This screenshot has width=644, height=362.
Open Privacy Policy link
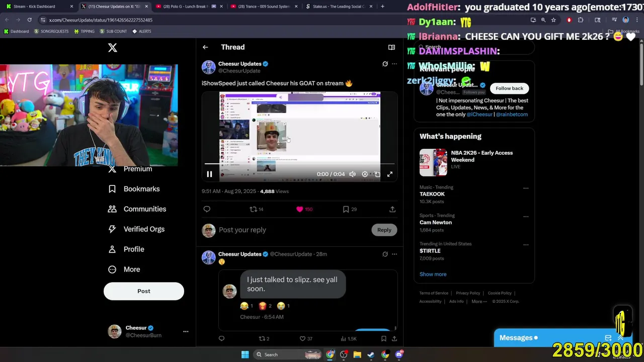point(468,293)
